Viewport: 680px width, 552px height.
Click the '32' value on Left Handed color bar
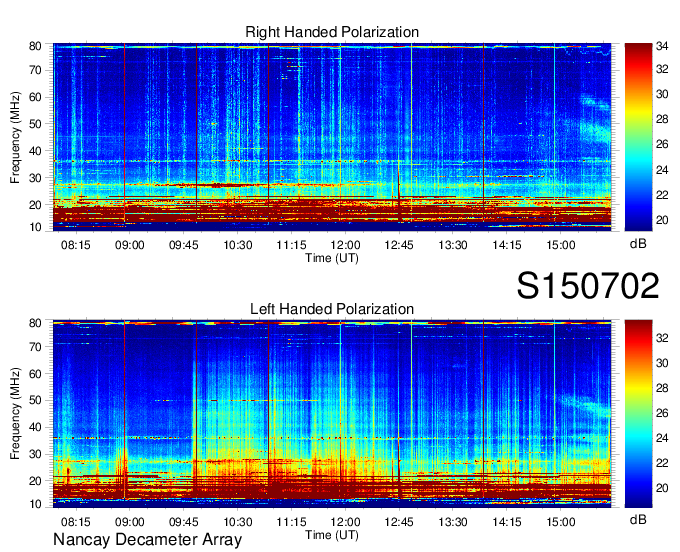tap(662, 338)
